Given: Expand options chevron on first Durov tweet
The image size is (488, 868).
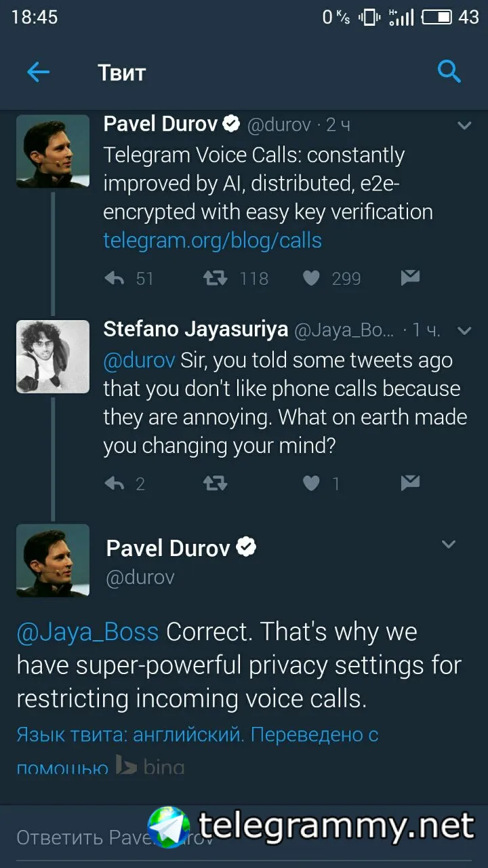Looking at the screenshot, I should point(464,125).
